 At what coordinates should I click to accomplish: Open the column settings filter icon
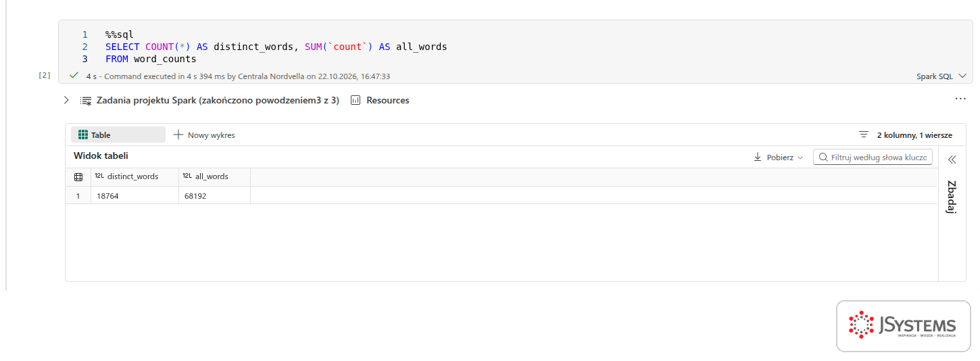[x=863, y=135]
